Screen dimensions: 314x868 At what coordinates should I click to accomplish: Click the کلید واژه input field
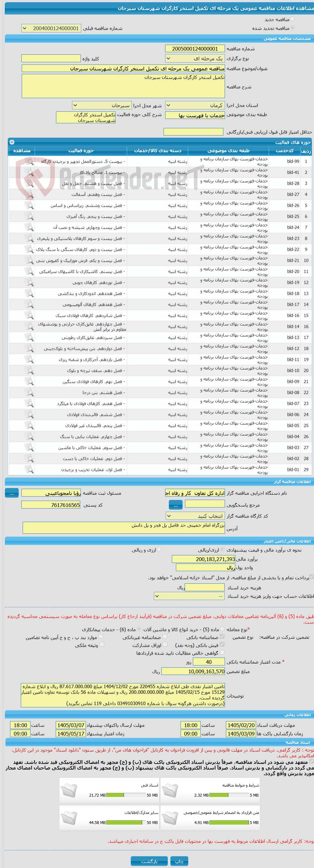(51, 58)
